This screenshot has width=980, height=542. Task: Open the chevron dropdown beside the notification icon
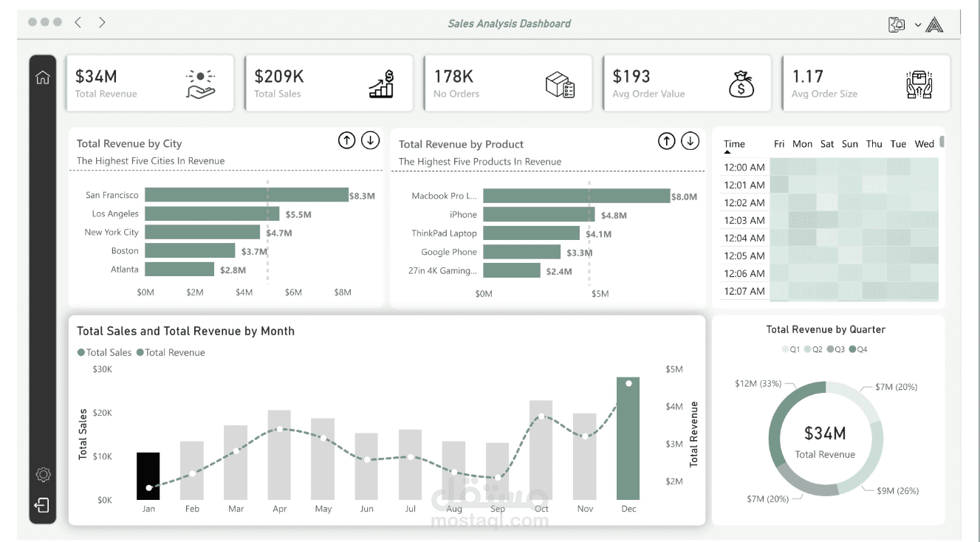coord(917,24)
